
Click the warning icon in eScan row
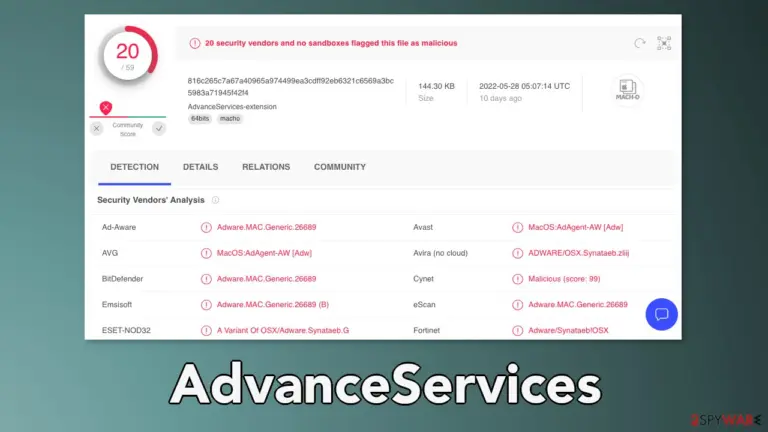[x=518, y=305]
